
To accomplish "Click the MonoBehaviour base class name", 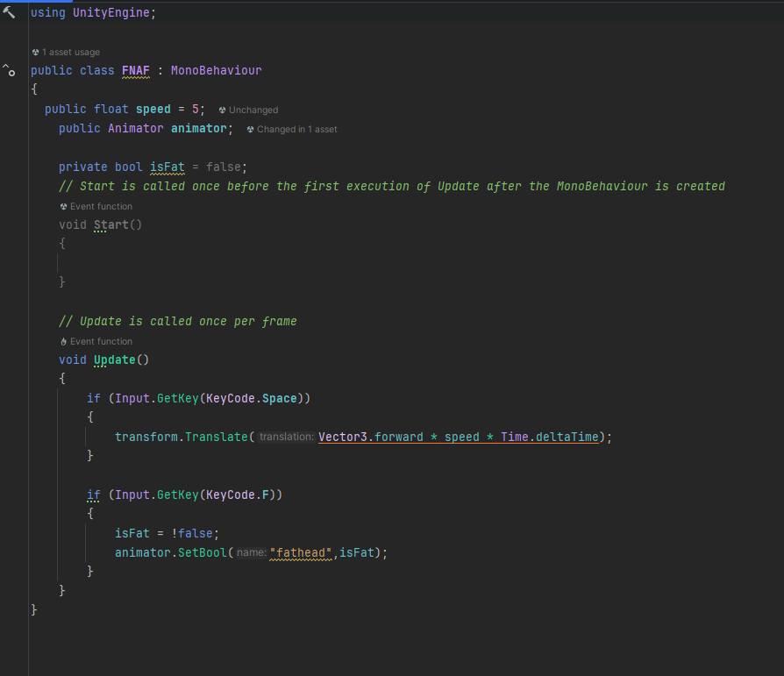I will click(x=216, y=70).
